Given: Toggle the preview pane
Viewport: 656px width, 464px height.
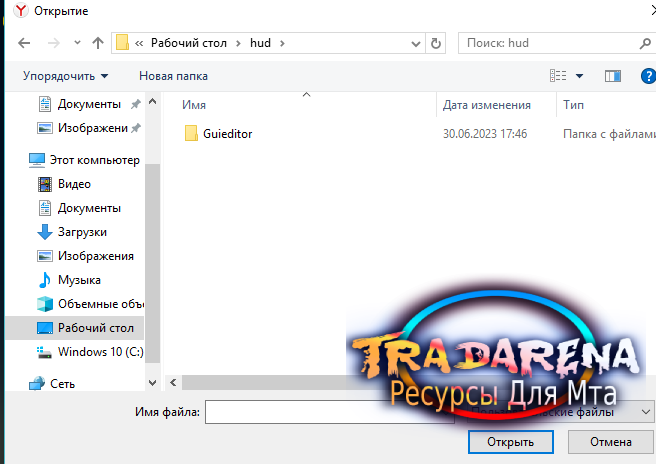Looking at the screenshot, I should tap(613, 76).
